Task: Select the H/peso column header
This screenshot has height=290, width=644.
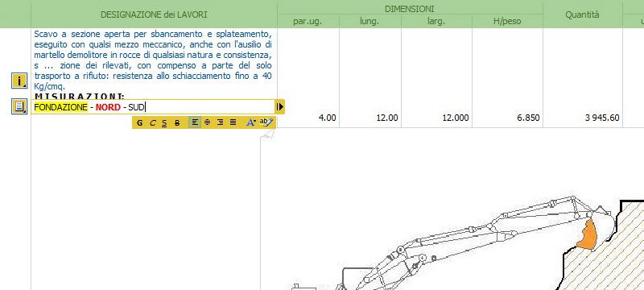Action: (x=507, y=22)
